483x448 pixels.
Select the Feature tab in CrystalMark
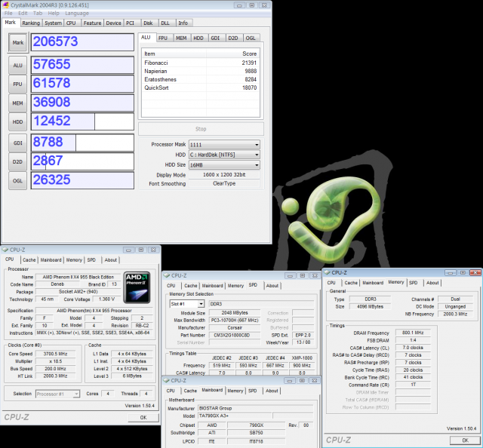[x=92, y=23]
